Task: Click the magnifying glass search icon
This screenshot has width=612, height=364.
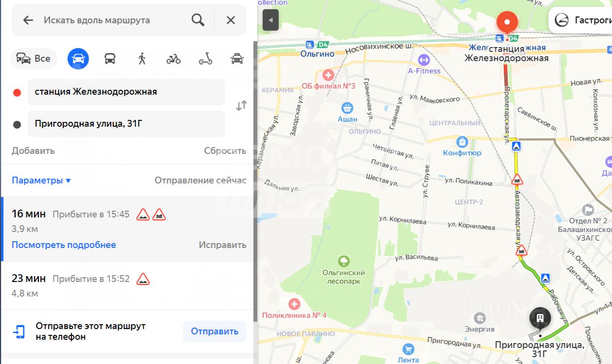Action: [x=198, y=20]
